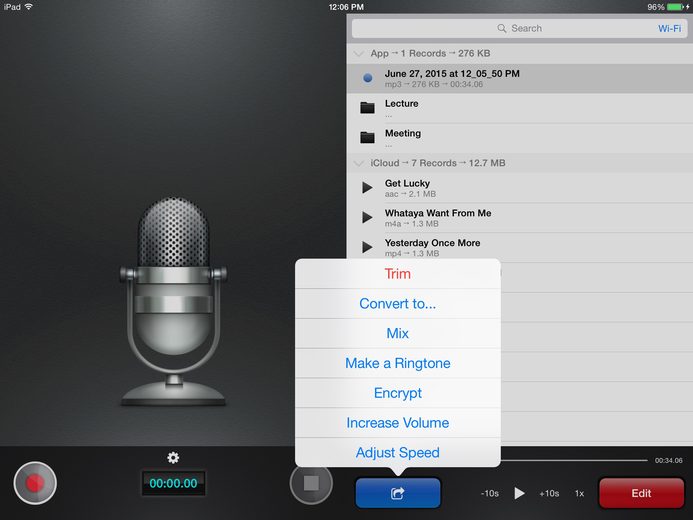Click the Yesterday Once More title
Viewport: 693px width, 520px height.
432,243
